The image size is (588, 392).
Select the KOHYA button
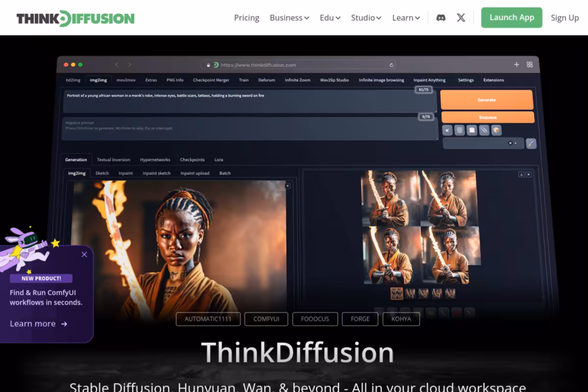point(401,319)
